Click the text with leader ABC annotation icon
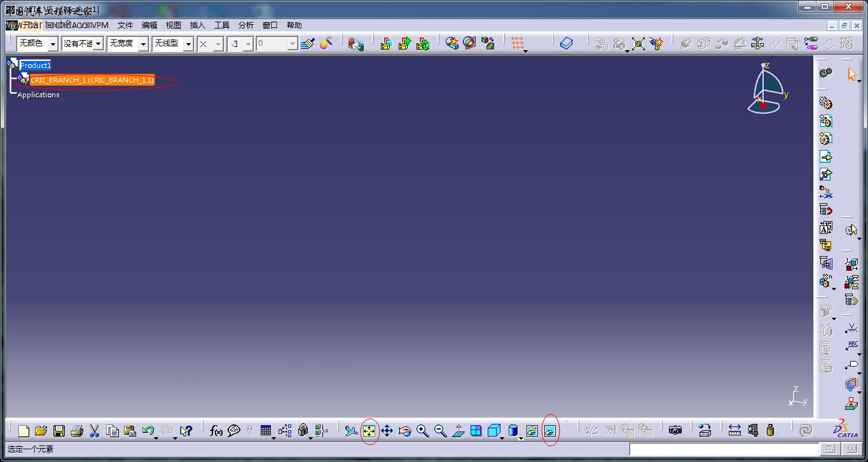 point(851,346)
